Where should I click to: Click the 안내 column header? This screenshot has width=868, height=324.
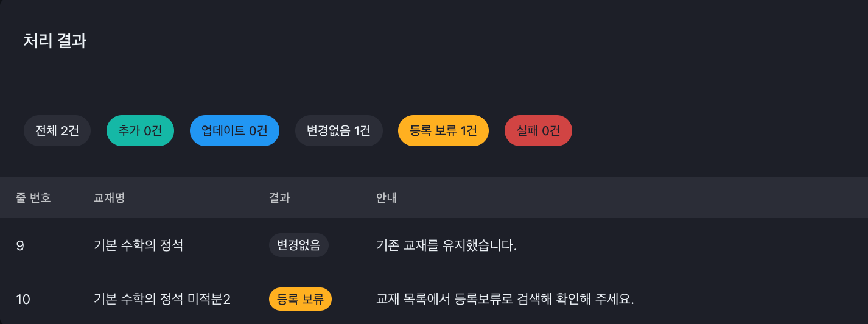click(387, 198)
